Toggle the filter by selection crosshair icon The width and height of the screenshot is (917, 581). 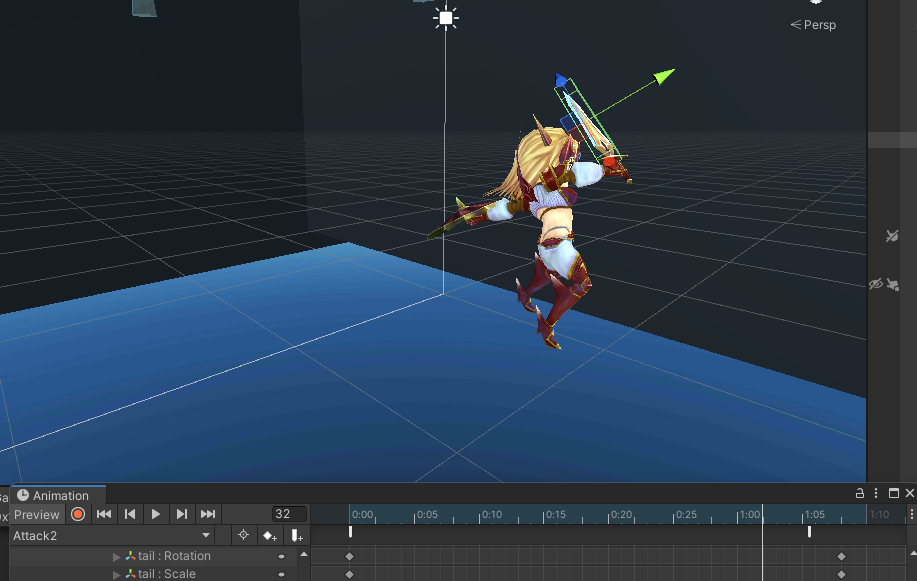[x=243, y=535]
